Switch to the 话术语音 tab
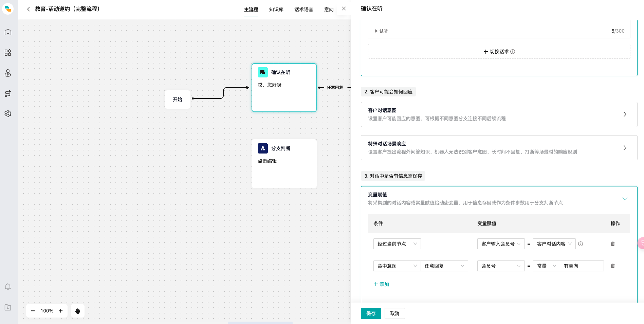 click(304, 10)
